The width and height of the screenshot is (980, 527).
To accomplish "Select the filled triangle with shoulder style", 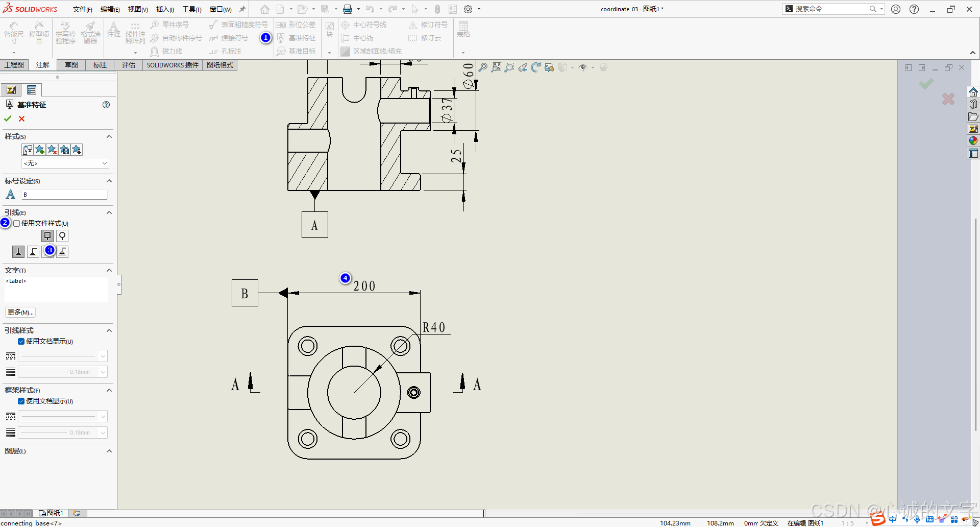I will (33, 251).
